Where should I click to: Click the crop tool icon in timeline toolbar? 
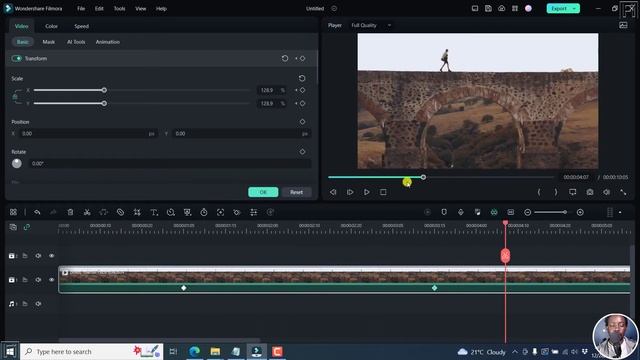pyautogui.click(x=137, y=212)
